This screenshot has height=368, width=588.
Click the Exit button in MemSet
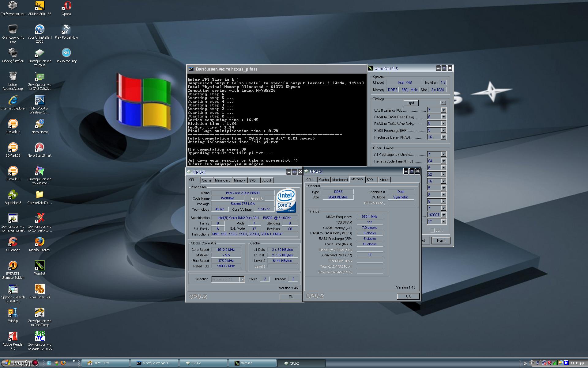441,240
